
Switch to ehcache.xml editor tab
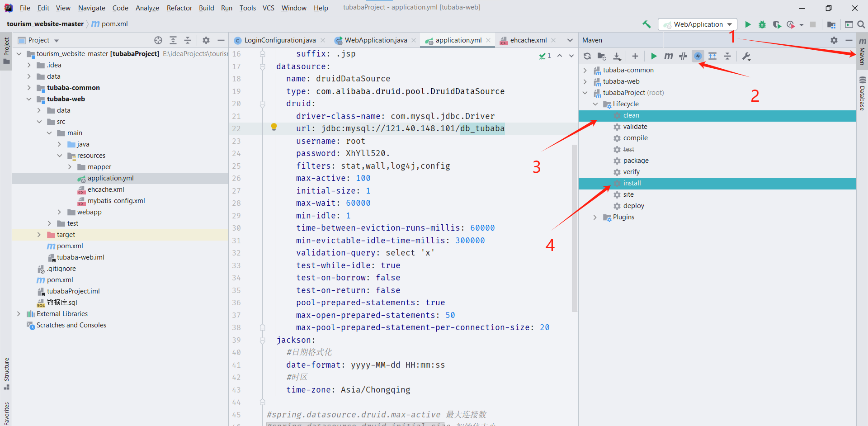tap(528, 40)
